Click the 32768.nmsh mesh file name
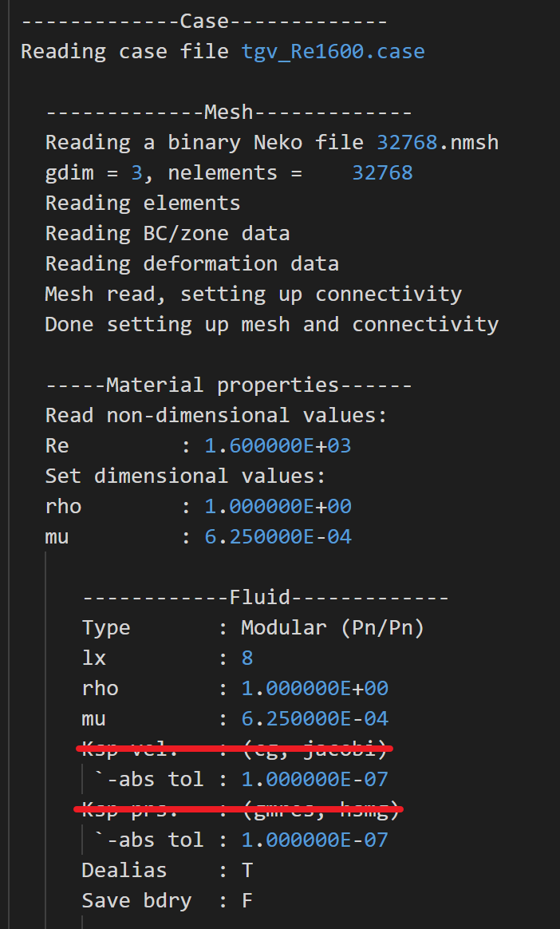Viewport: 560px width, 929px height. pyautogui.click(x=437, y=143)
